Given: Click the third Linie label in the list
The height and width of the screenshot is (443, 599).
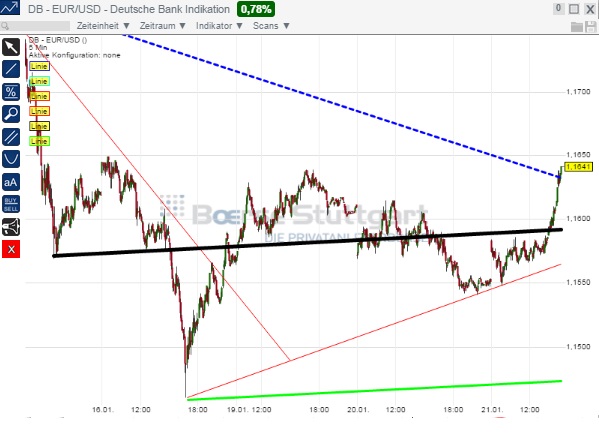Looking at the screenshot, I should [39, 96].
